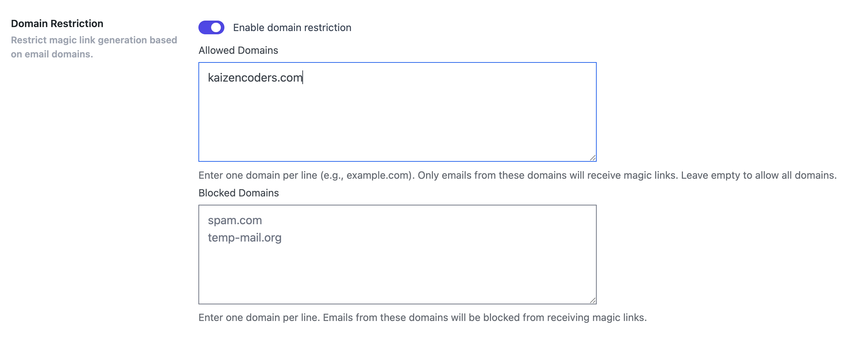The width and height of the screenshot is (868, 343).
Task: Click the Domain Restriction heading
Action: pyautogui.click(x=58, y=23)
